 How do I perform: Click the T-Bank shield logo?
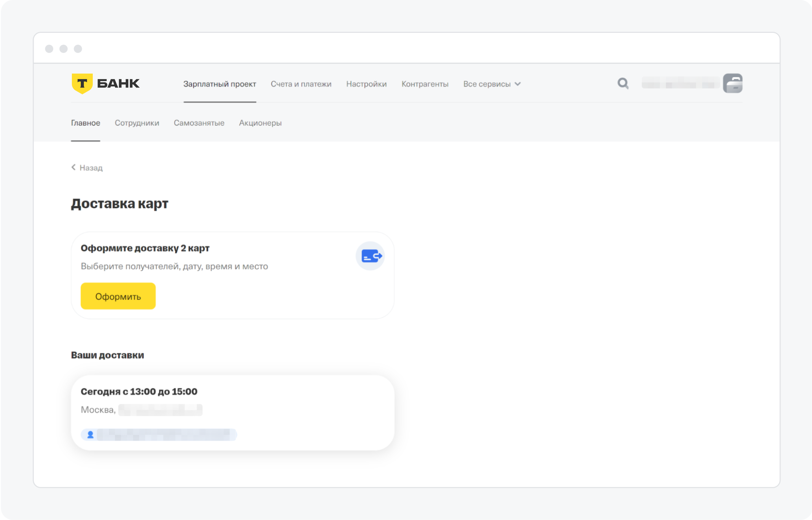point(82,84)
